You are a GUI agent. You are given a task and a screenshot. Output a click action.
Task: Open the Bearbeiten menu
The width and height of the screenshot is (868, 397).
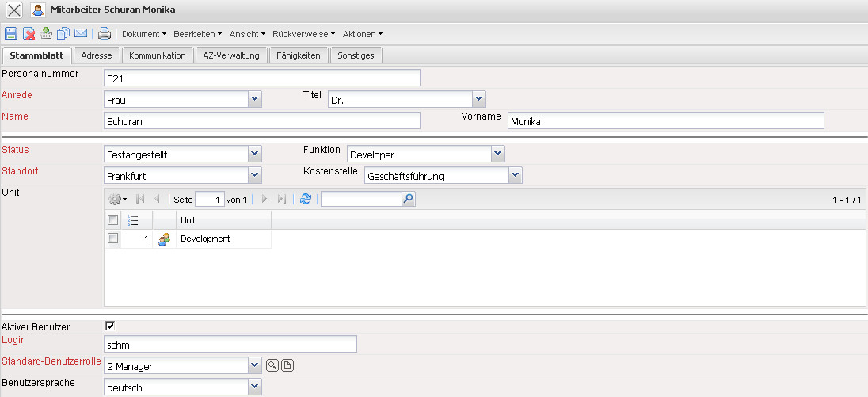[x=197, y=34]
